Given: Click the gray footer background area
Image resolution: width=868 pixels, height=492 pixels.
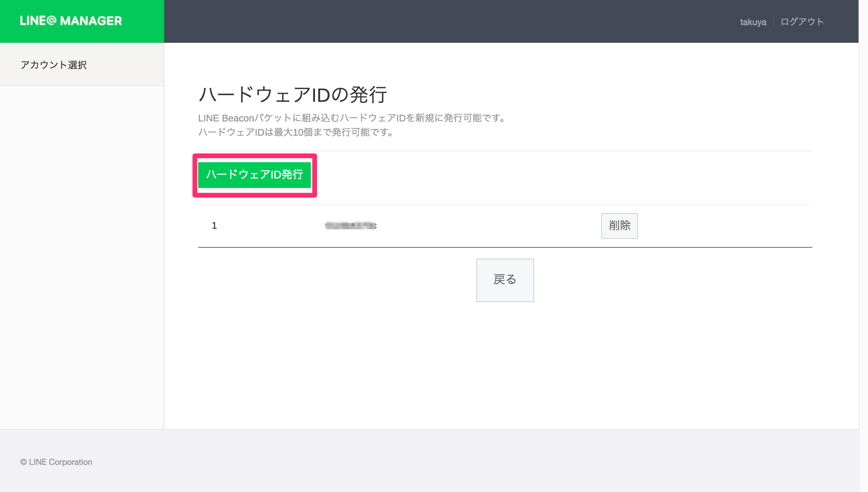Looking at the screenshot, I should coord(441,461).
